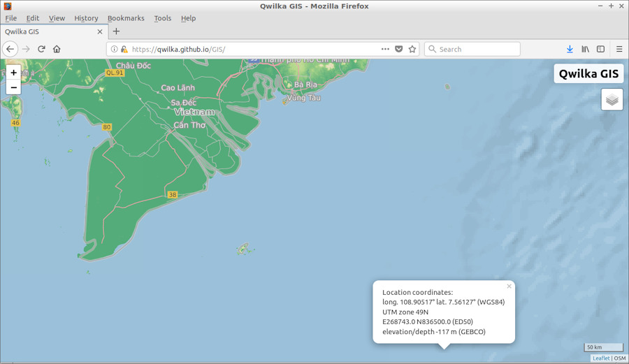The width and height of the screenshot is (629, 364).
Task: Click the Vũng Tàu city label
Action: point(304,97)
